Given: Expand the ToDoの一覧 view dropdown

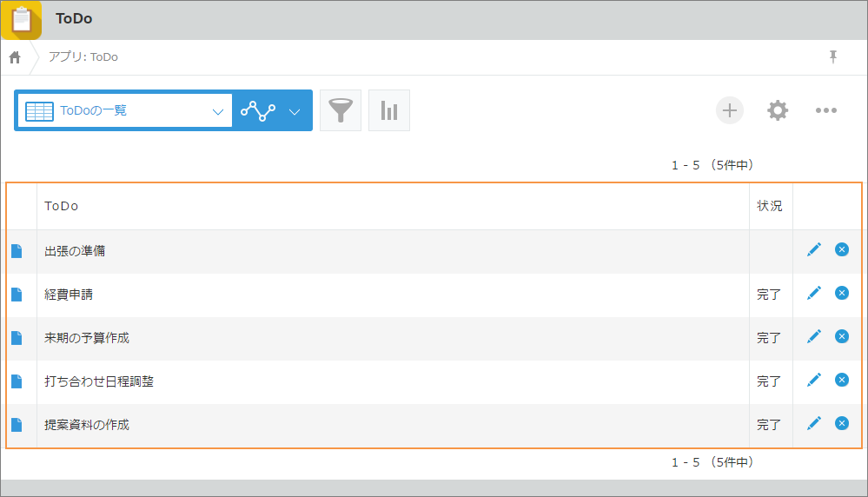Looking at the screenshot, I should [x=217, y=111].
